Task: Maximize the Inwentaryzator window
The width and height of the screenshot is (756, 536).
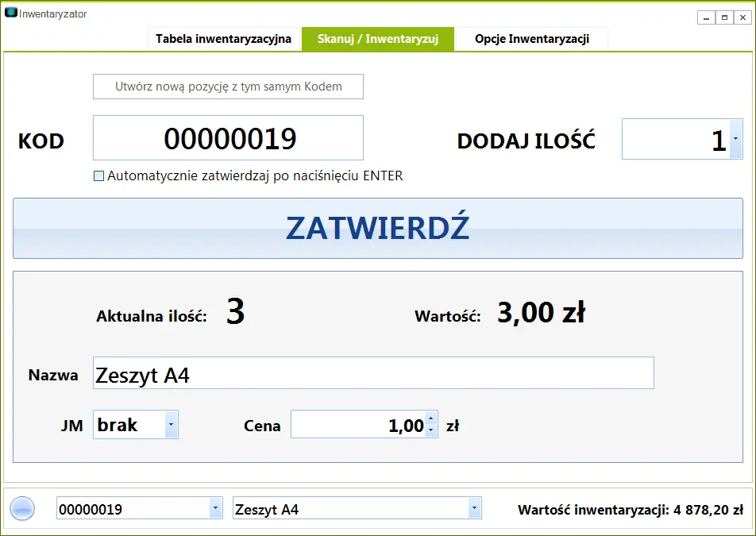Action: (724, 17)
